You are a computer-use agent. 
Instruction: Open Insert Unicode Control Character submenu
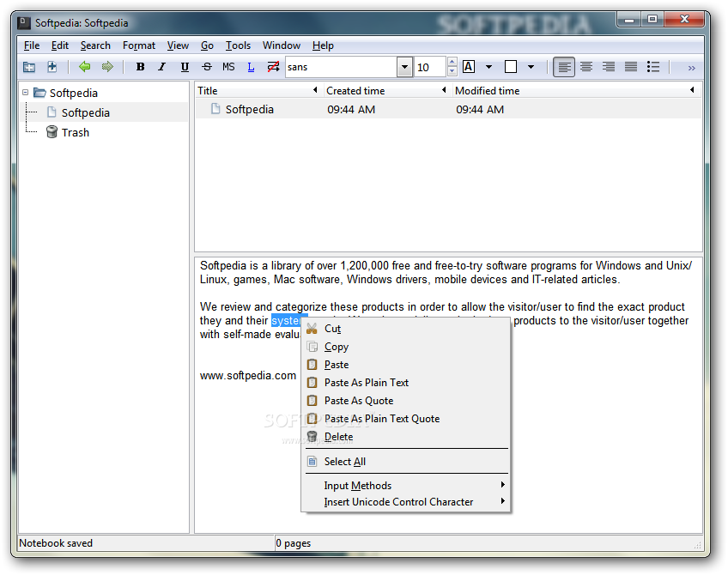pos(406,502)
